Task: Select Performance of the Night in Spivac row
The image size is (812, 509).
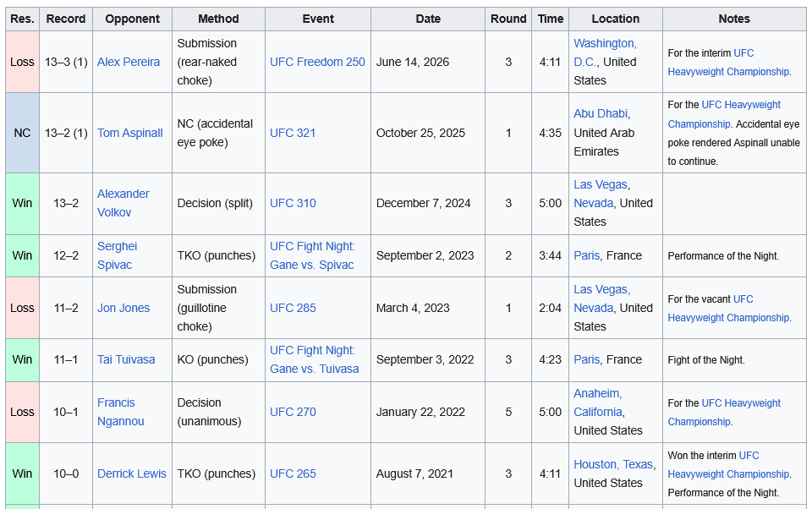Action: (723, 256)
